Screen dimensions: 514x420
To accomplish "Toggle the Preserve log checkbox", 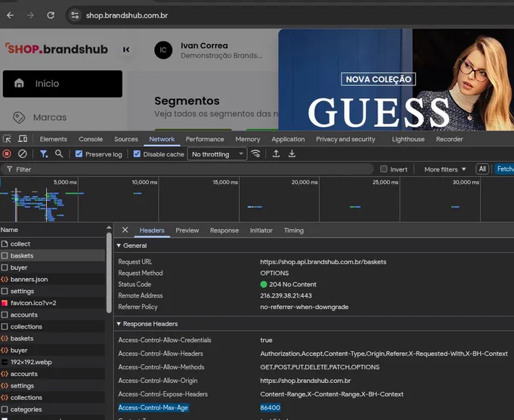I will tap(79, 153).
